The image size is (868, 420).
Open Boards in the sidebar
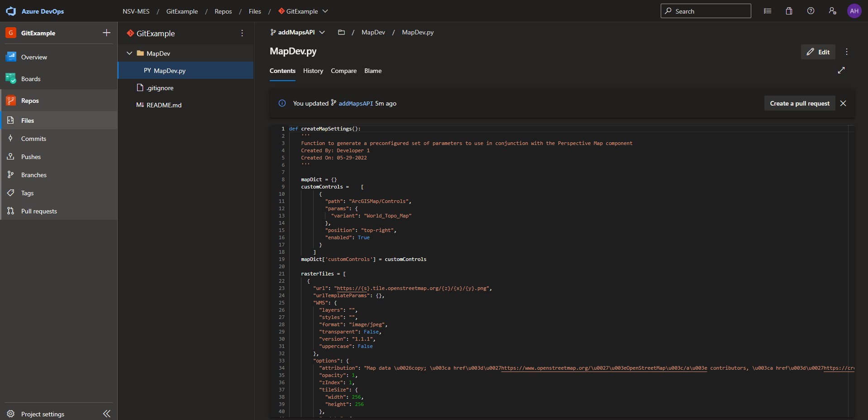(x=59, y=79)
